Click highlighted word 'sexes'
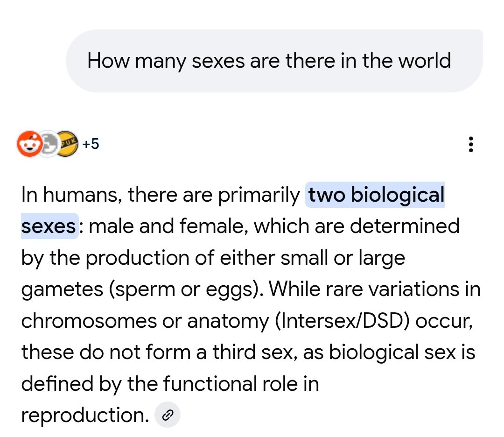This screenshot has height=437, width=504. pyautogui.click(x=49, y=227)
